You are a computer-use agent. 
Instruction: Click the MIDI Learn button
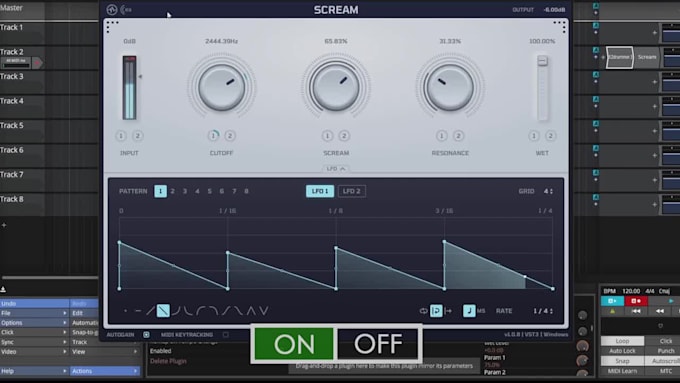pyautogui.click(x=622, y=371)
